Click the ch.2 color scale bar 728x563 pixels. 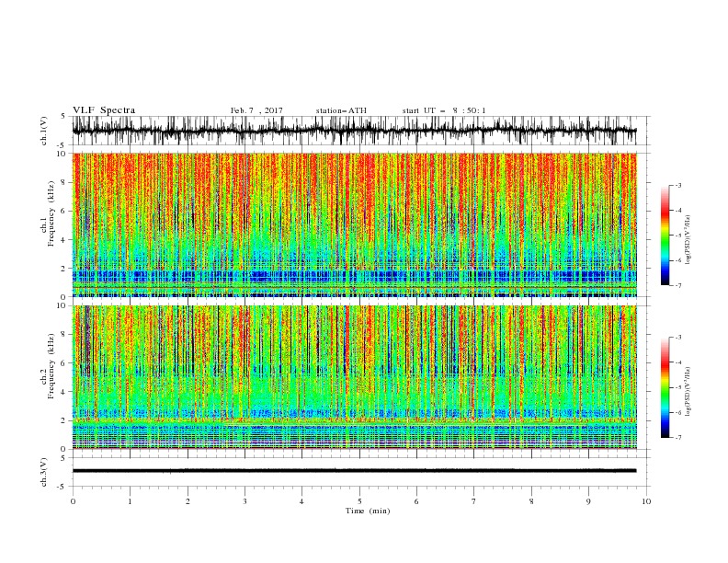665,387
